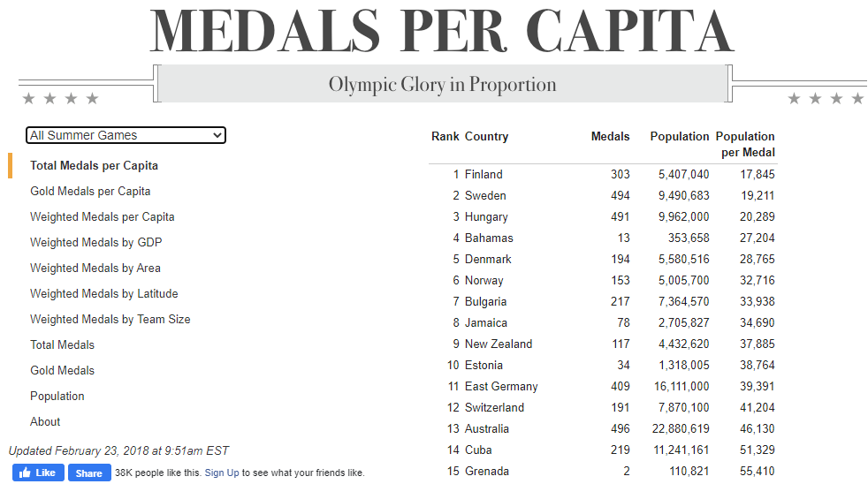
Task: Click the Population per Medal header
Action: [x=745, y=144]
